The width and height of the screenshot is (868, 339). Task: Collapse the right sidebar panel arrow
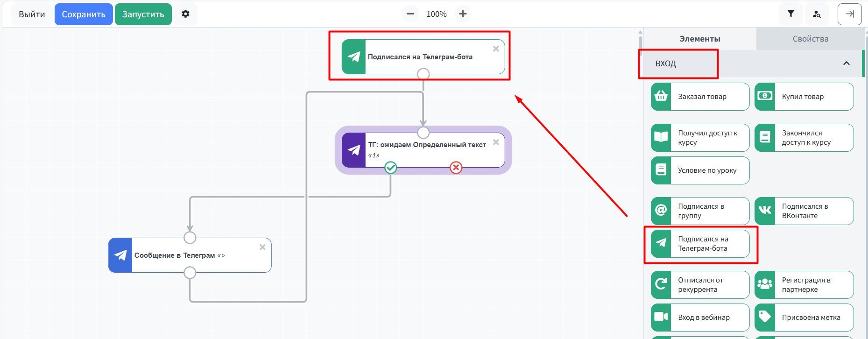pos(850,14)
